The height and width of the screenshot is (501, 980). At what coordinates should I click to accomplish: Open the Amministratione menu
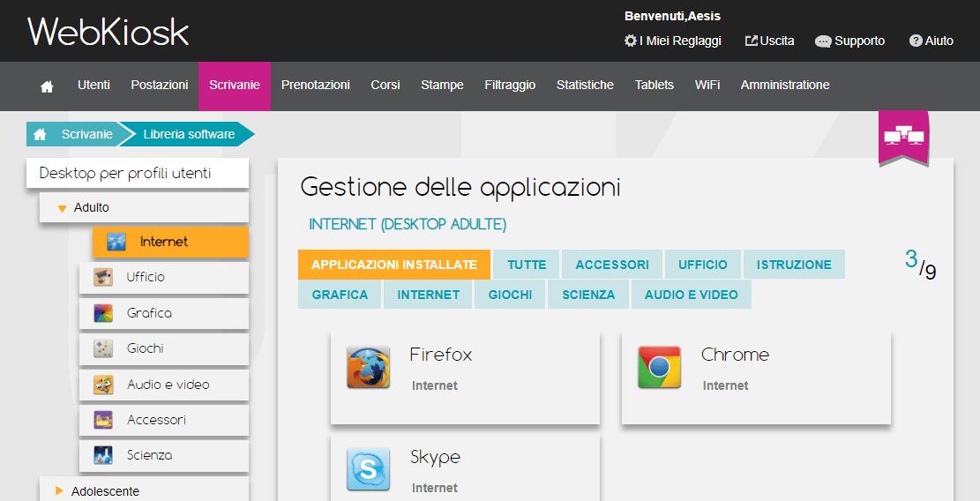pyautogui.click(x=785, y=85)
